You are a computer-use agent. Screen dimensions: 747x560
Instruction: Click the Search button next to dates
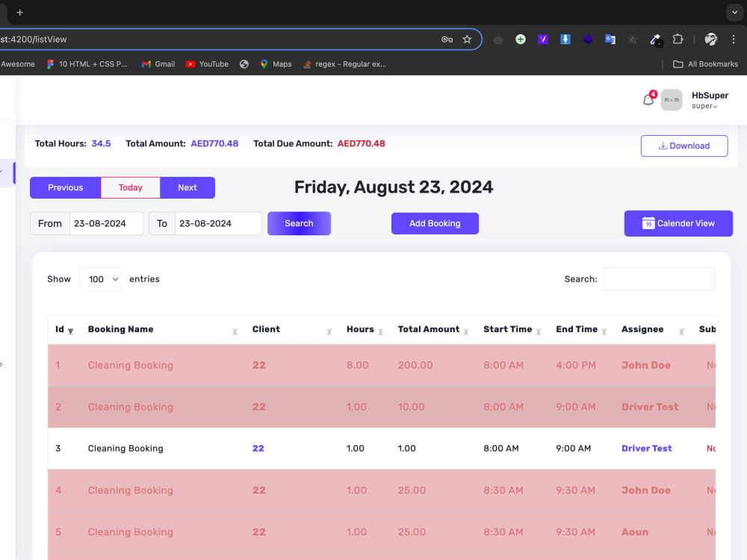[x=300, y=223]
